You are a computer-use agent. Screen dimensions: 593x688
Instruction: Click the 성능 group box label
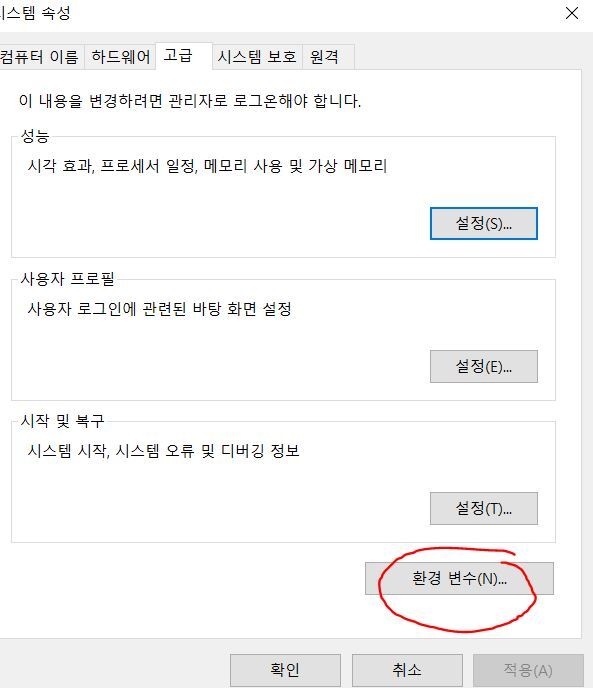pos(35,136)
